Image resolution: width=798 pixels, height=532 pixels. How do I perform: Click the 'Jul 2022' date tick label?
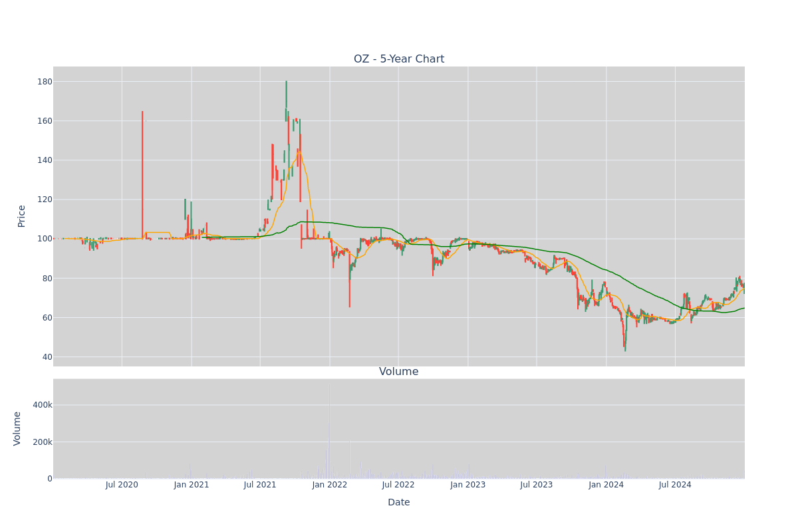pos(398,485)
